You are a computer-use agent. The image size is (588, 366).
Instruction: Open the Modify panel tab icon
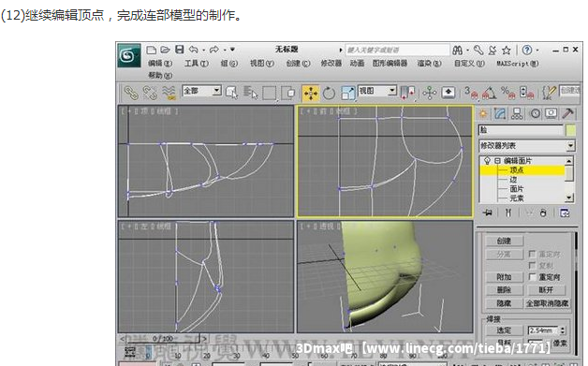500,113
